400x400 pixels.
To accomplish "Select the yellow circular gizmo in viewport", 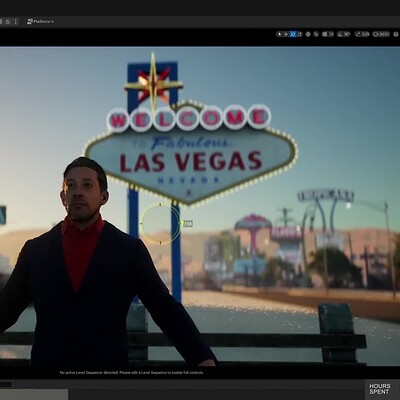I will point(160,224).
